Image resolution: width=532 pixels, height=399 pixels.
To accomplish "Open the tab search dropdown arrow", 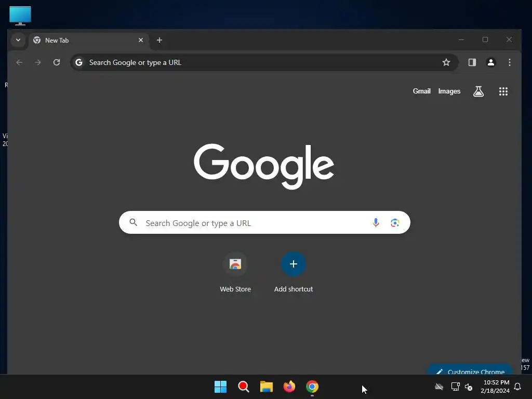I will coord(18,40).
